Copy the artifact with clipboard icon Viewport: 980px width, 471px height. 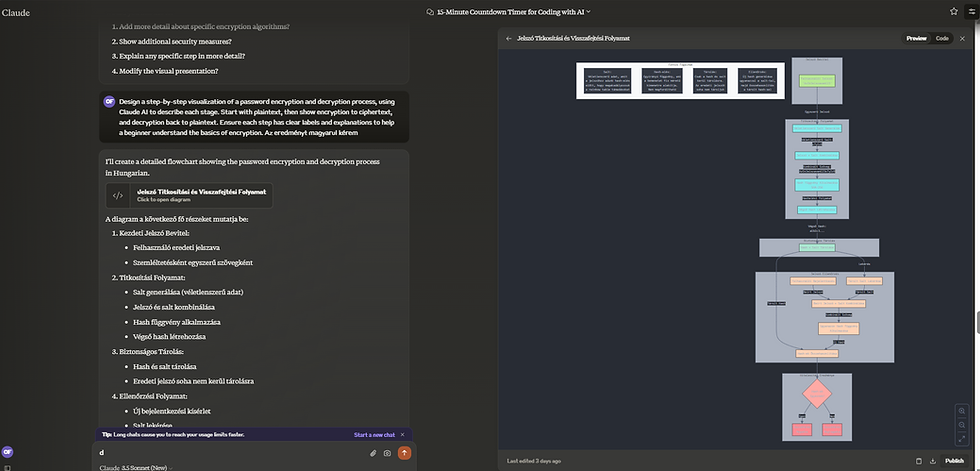pos(919,461)
